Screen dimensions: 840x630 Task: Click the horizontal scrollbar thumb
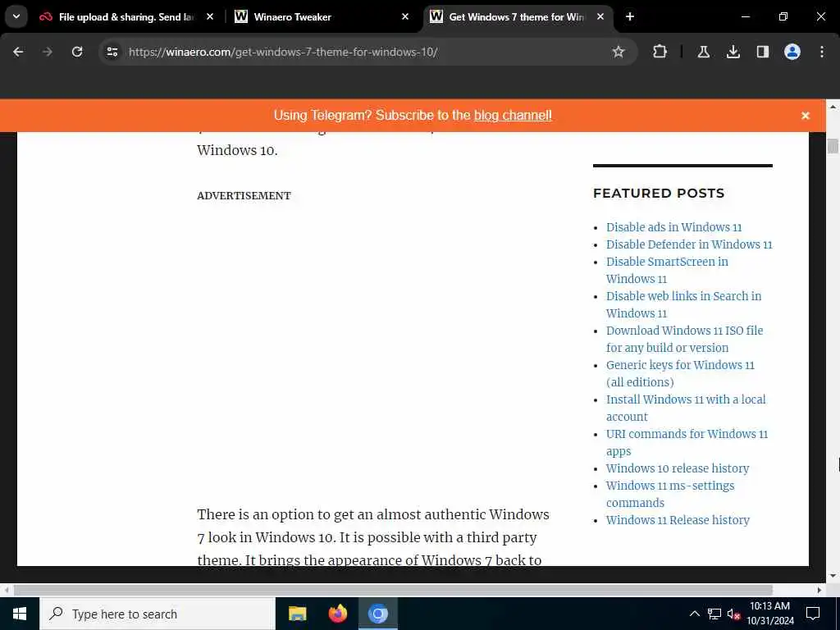click(393, 590)
